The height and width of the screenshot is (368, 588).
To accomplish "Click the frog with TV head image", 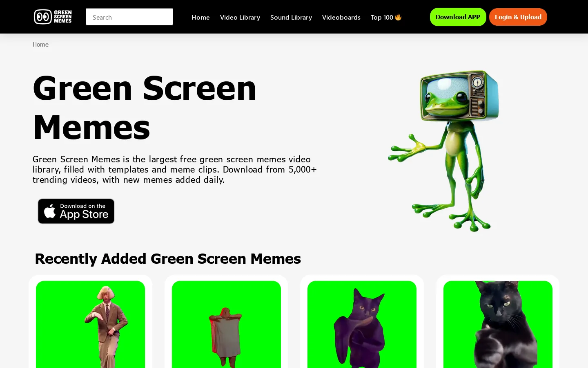I will coord(444,151).
